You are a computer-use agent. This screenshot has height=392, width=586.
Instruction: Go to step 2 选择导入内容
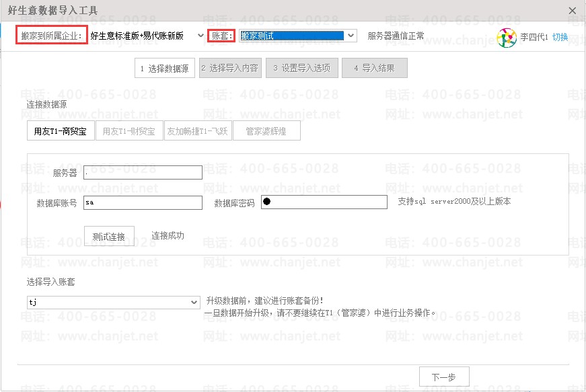coord(230,68)
